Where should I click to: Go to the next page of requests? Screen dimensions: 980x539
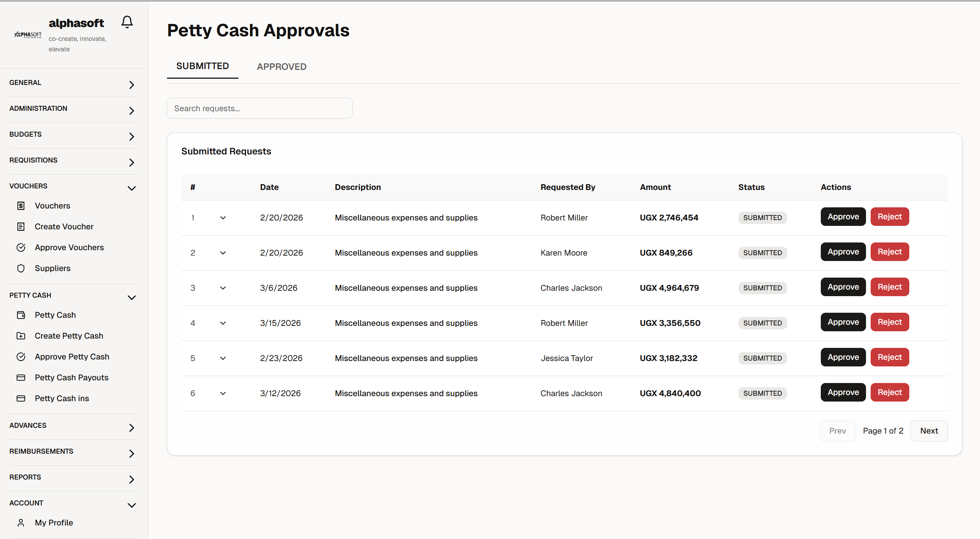click(x=929, y=431)
